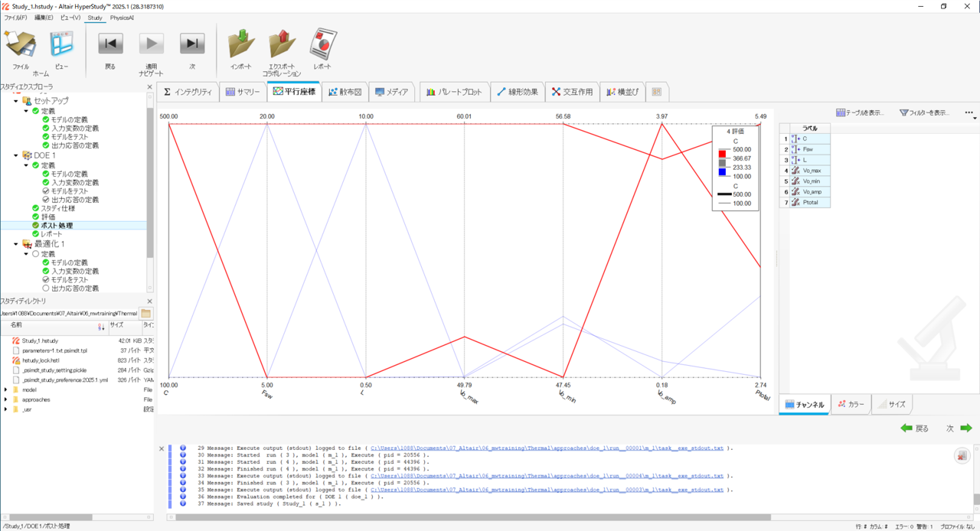
Task: Click the Export Correlation folder icon
Action: point(282,44)
